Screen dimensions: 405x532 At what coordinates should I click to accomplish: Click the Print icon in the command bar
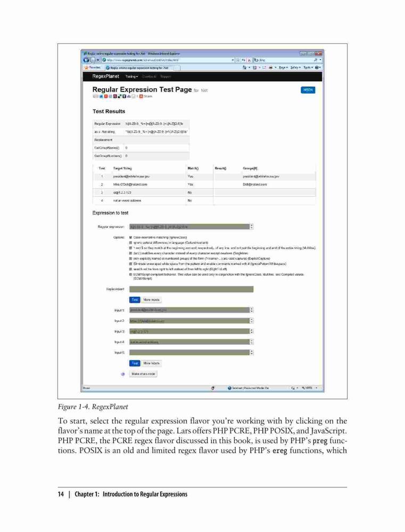tap(270, 68)
